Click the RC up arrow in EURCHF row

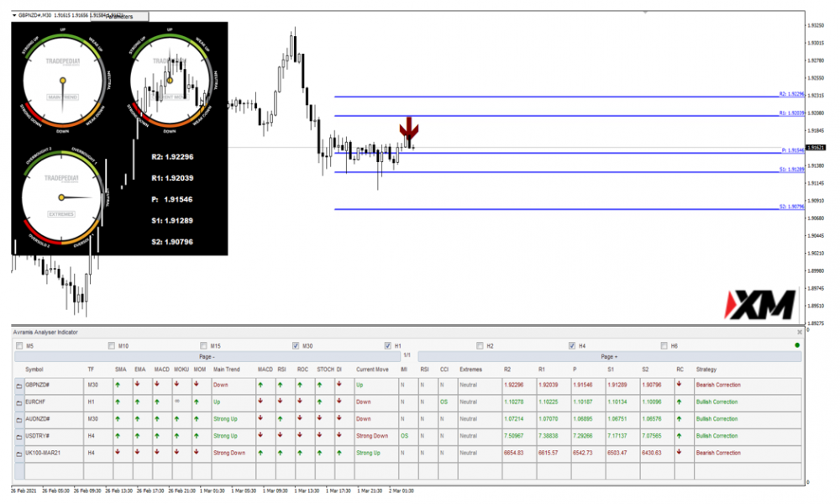(680, 402)
